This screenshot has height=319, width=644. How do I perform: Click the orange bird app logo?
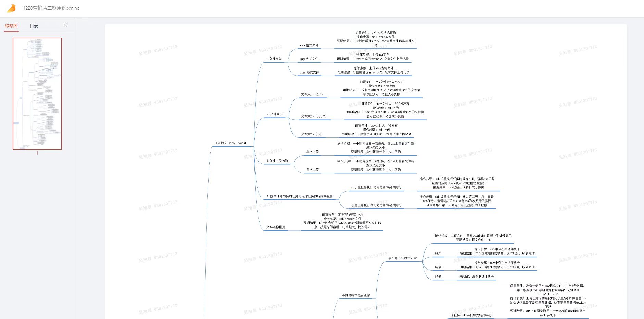(11, 8)
